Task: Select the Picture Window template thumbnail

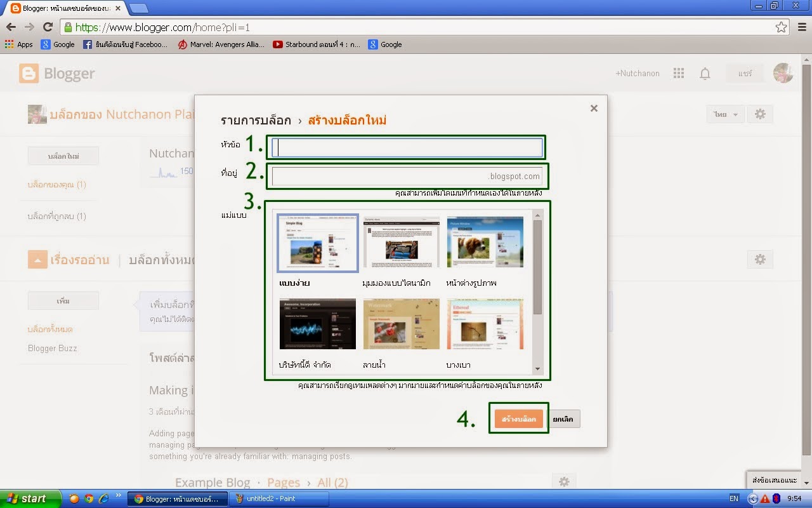Action: 485,242
